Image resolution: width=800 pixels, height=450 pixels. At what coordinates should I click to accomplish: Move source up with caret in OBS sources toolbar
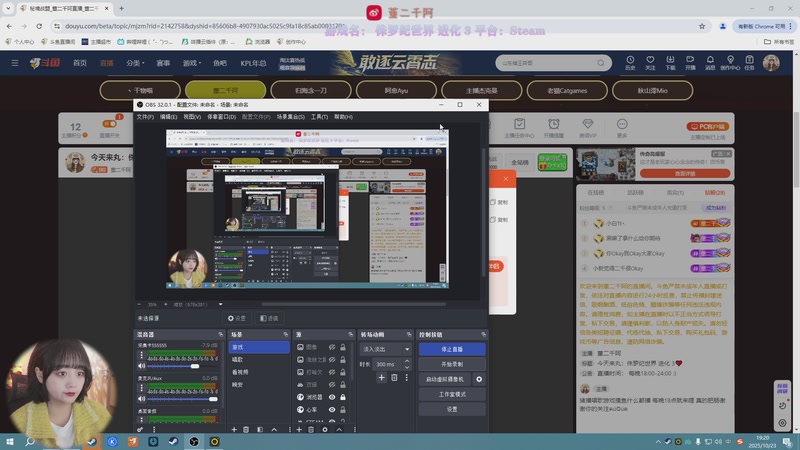click(x=339, y=430)
